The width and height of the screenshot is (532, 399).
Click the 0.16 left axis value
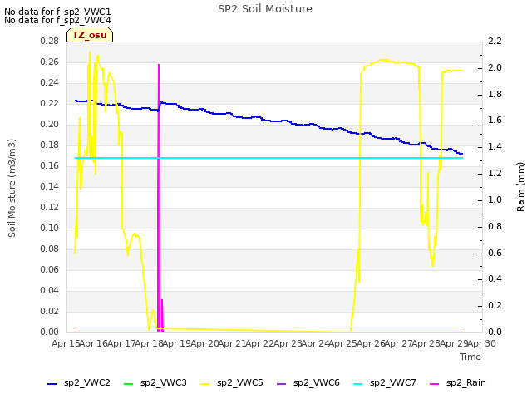[50, 165]
